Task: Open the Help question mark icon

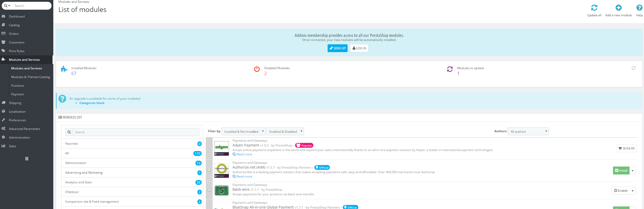Action: tap(639, 8)
